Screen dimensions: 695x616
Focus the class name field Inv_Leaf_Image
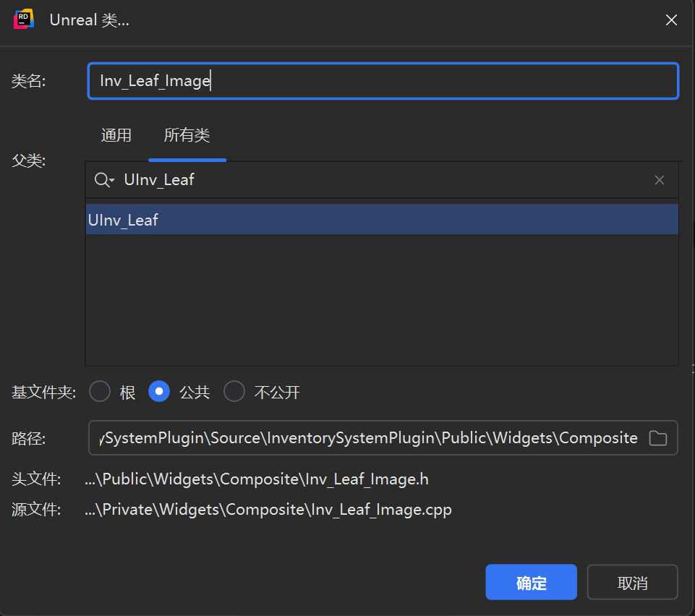(x=383, y=81)
